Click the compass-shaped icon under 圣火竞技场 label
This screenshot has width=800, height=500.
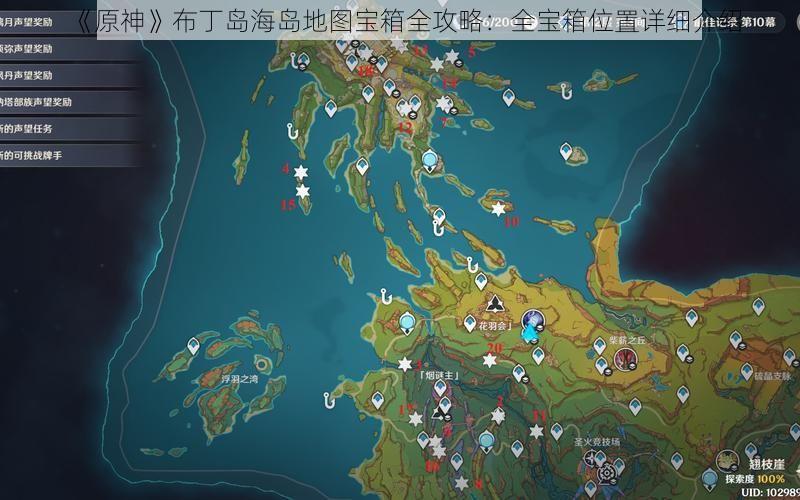590,458
